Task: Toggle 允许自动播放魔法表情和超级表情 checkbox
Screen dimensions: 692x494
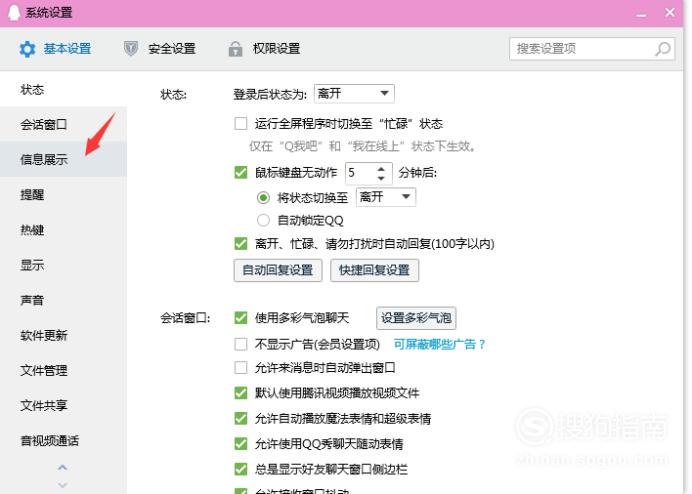Action: point(241,418)
